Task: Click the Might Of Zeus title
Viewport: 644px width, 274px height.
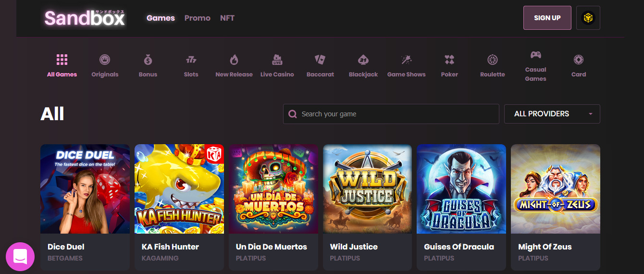Action: 545,247
